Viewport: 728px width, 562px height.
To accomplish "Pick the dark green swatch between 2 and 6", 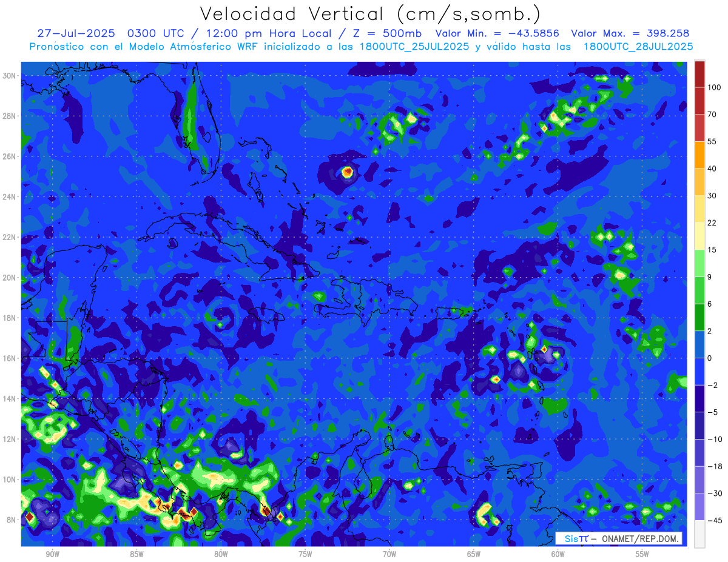I will (699, 318).
